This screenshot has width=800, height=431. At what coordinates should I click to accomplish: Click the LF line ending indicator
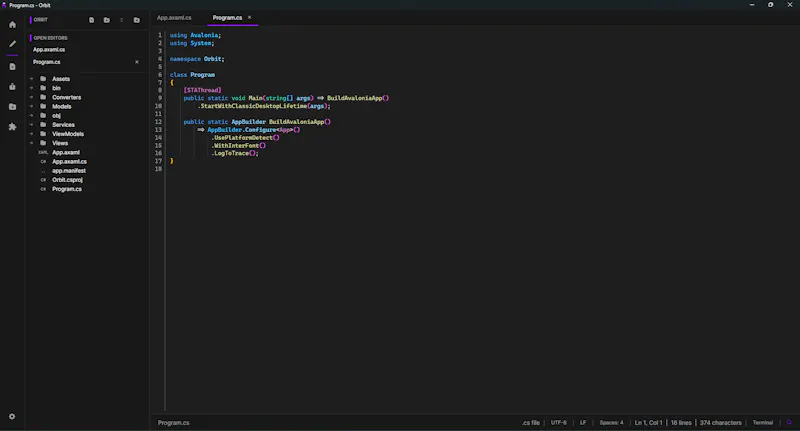(x=583, y=422)
